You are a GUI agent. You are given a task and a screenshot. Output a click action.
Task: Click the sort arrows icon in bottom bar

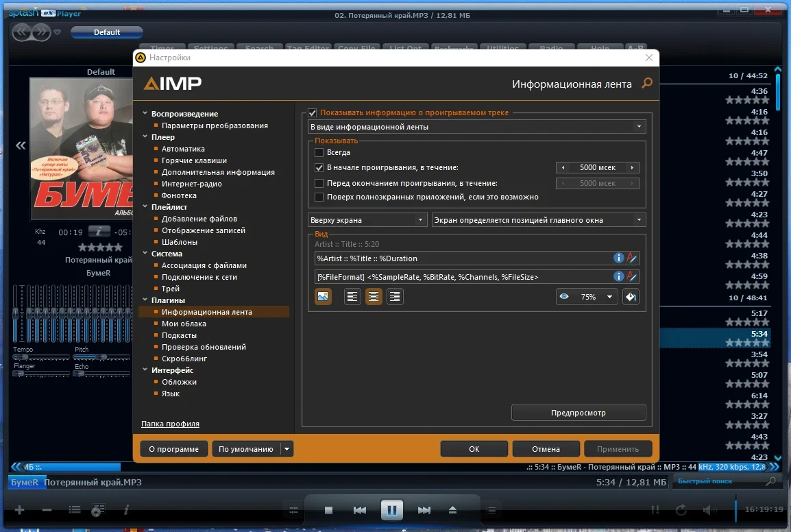point(655,510)
